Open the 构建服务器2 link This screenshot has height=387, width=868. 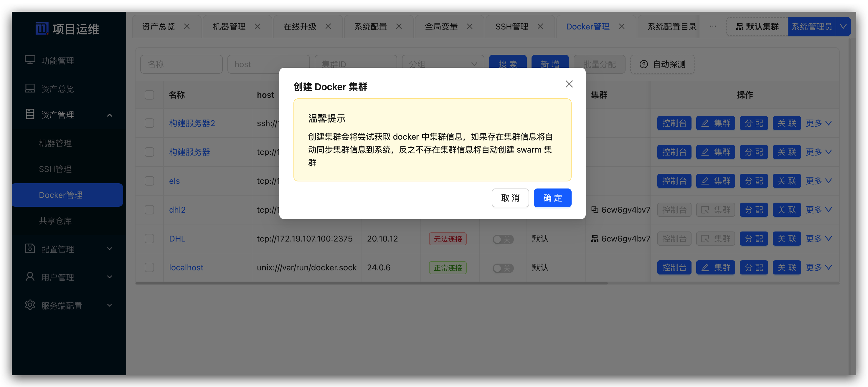192,123
